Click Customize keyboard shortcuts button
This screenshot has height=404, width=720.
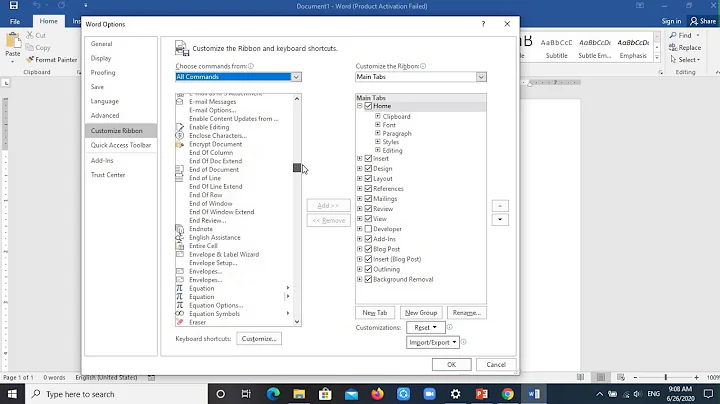coord(259,339)
